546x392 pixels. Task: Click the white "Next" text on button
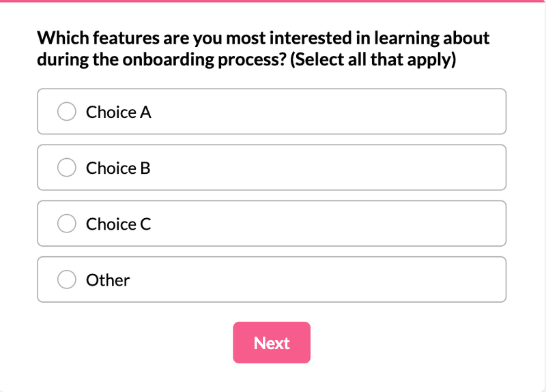(272, 343)
